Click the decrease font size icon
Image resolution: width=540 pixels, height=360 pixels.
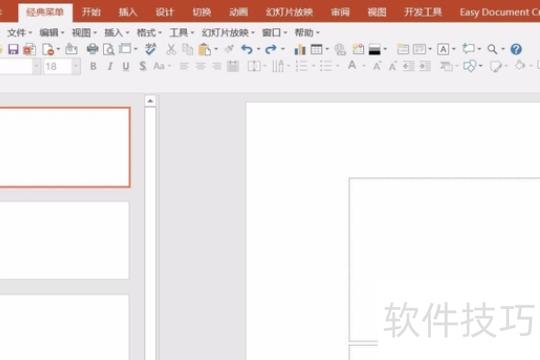point(392,66)
